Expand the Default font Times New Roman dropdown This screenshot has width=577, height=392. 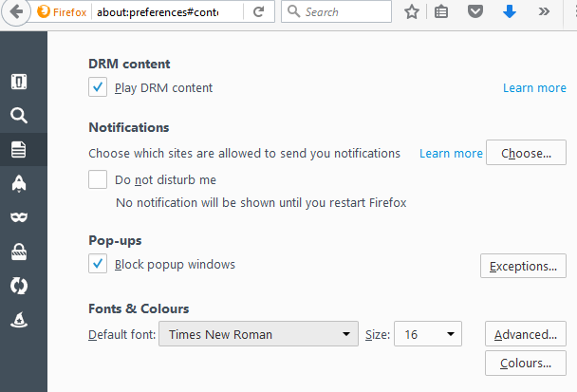pyautogui.click(x=258, y=334)
